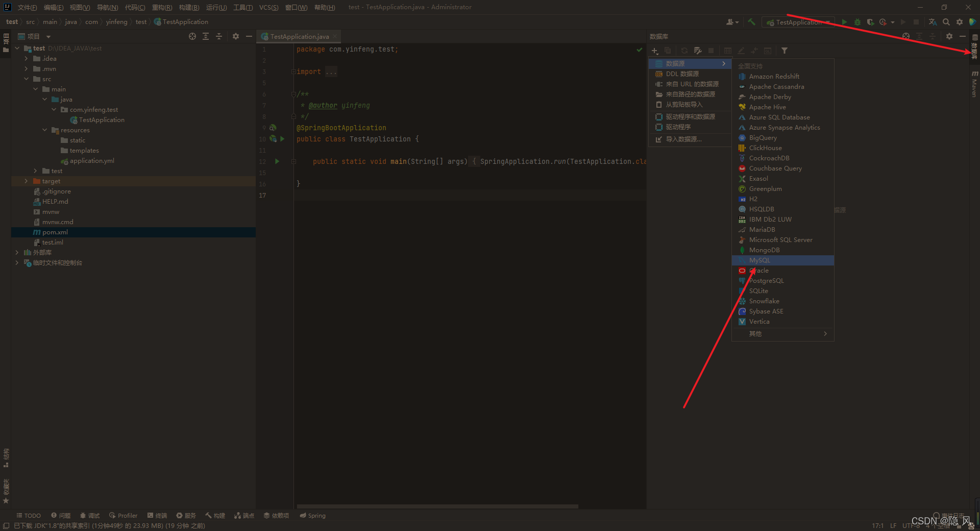Open the Spring tool window button

[312, 516]
